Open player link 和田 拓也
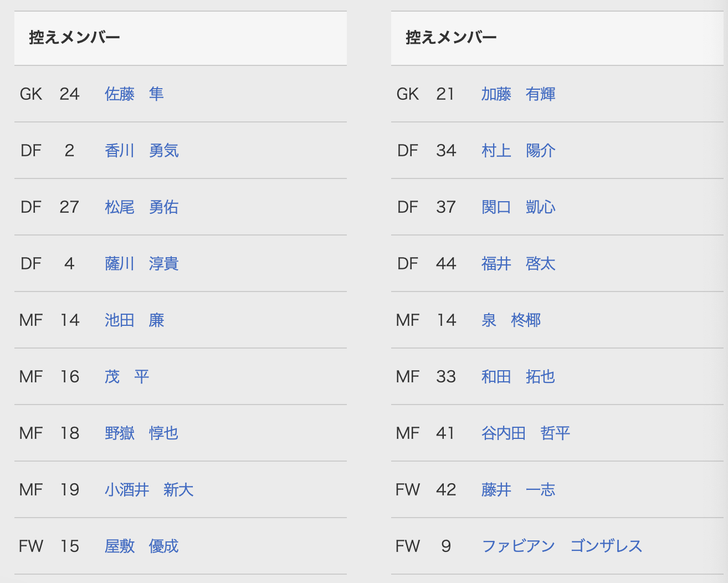This screenshot has width=728, height=583. click(x=519, y=377)
